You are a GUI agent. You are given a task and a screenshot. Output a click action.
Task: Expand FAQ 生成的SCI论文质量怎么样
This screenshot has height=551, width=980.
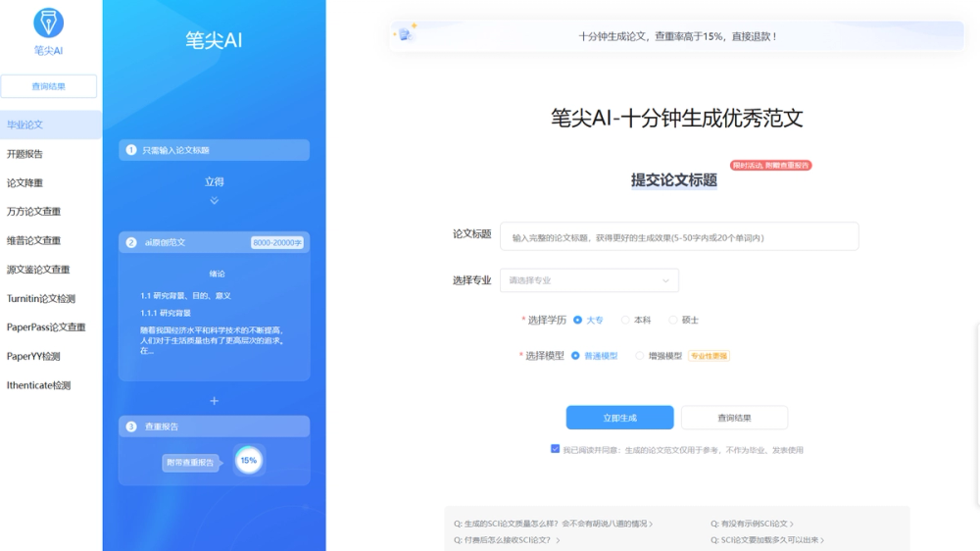coord(553,524)
